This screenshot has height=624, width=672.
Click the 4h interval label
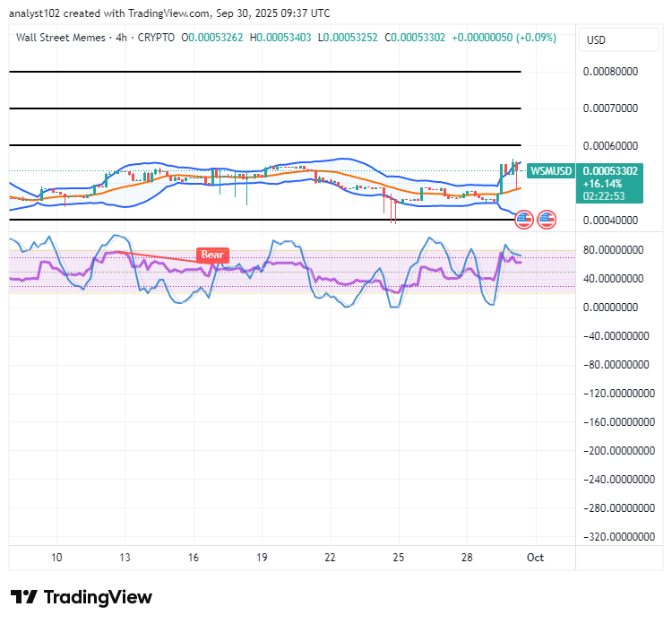click(x=121, y=38)
